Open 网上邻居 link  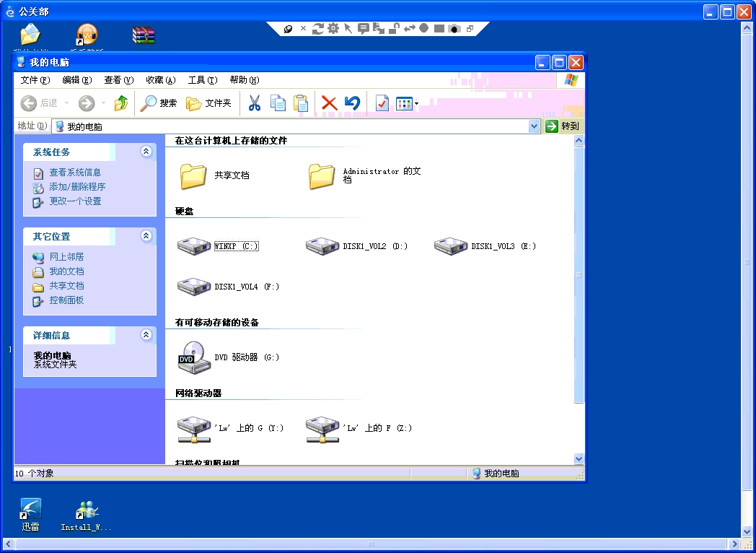[x=66, y=257]
